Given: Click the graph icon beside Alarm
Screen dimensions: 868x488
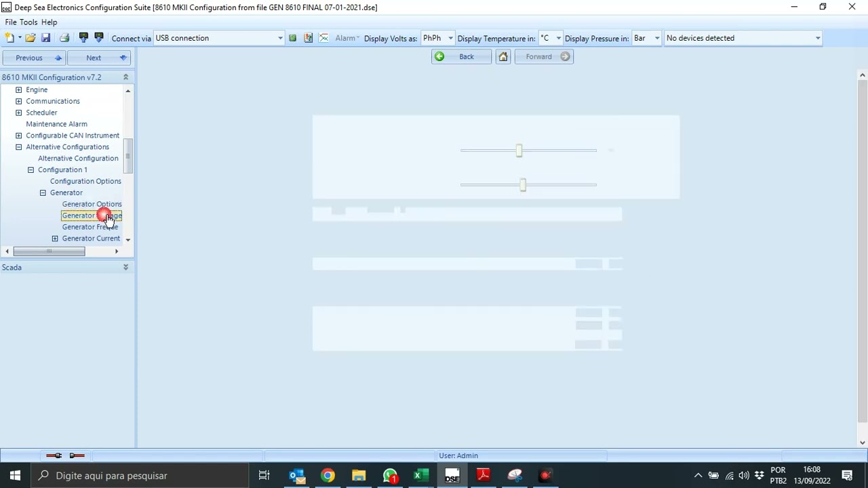Looking at the screenshot, I should click(323, 38).
